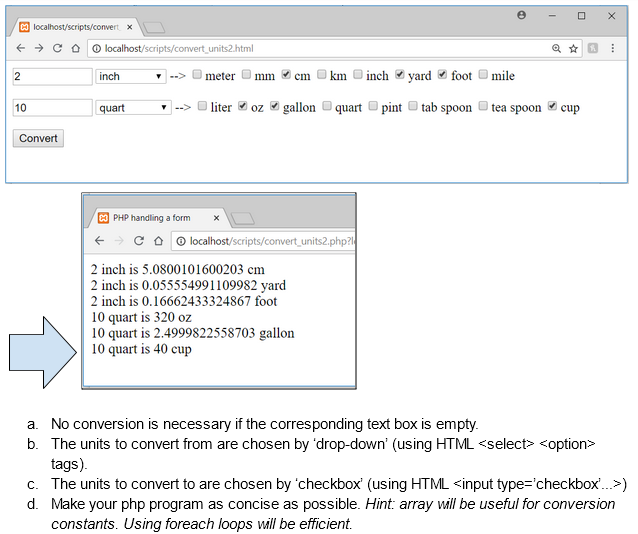Open a new tab in the PHP form window

(x=243, y=219)
